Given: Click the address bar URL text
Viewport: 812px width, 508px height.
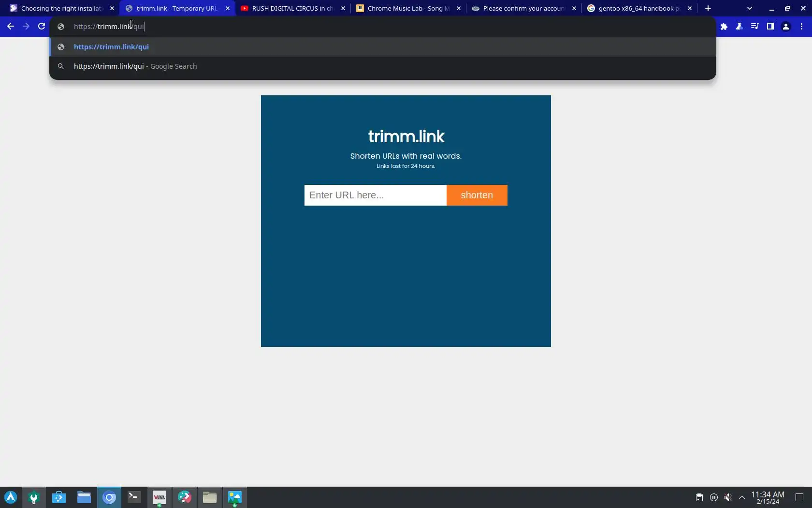Looking at the screenshot, I should click(x=109, y=27).
